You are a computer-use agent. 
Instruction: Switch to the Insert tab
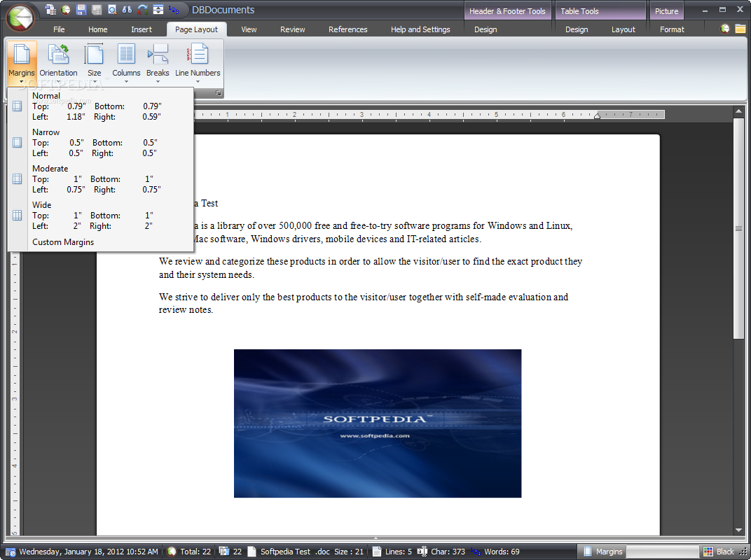[x=142, y=29]
